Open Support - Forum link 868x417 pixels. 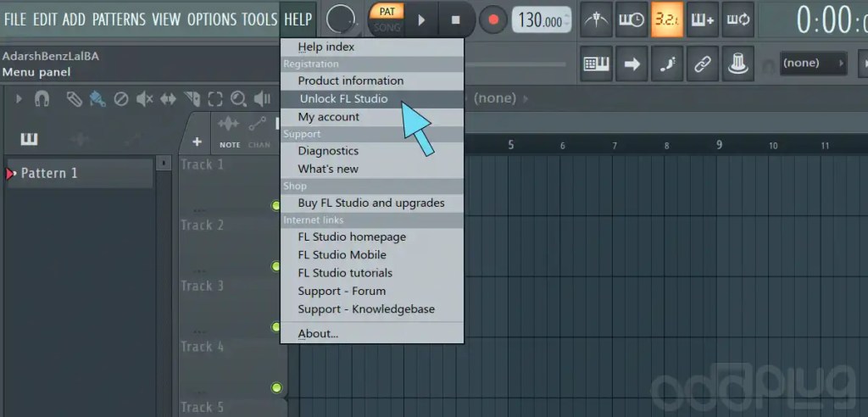372,292
